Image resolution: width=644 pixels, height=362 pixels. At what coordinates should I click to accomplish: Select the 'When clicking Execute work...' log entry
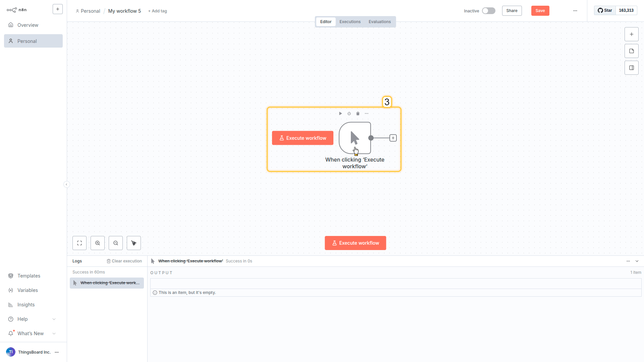(107, 283)
